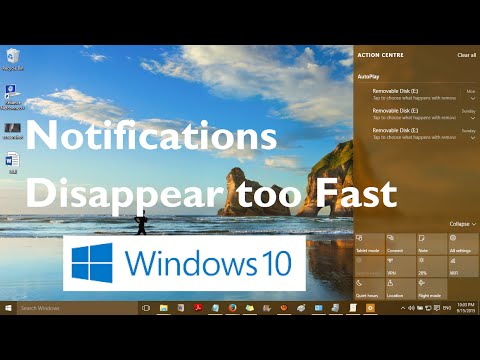The width and height of the screenshot is (480, 360).
Task: Expand the Monday Removable Disk notification
Action: pyautogui.click(x=473, y=98)
